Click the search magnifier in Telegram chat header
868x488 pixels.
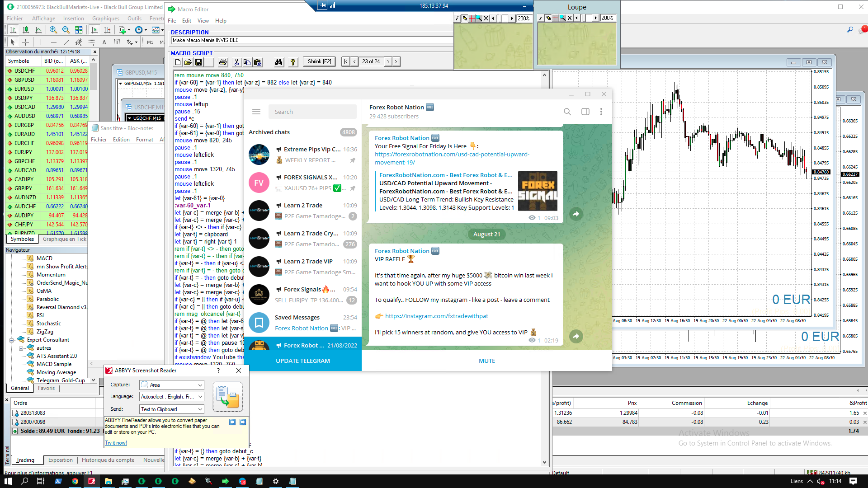(567, 112)
